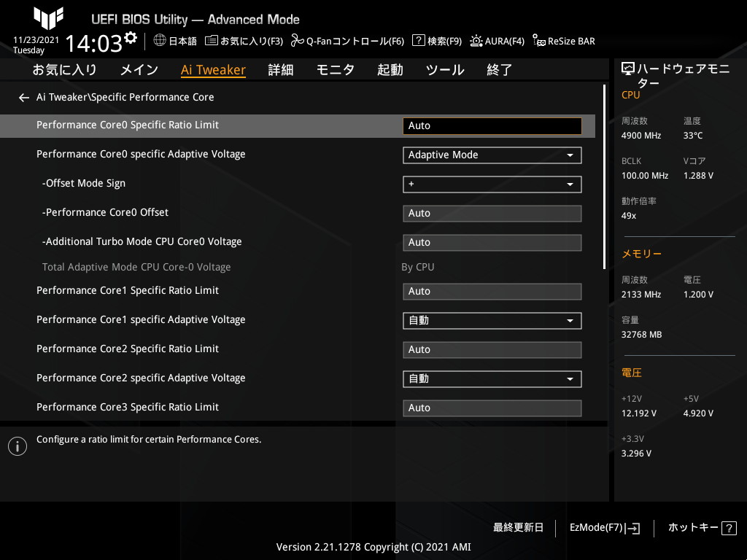
Task: Click Performance Core0 Specific Ratio Limit field
Action: (x=492, y=126)
